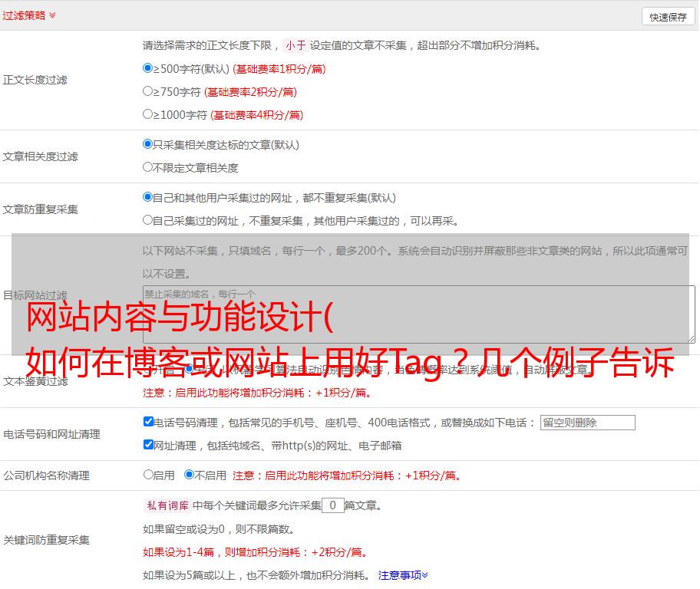Screen dimensions: 700x589
Task: Click the article count field after 私有词库
Action: pos(332,505)
